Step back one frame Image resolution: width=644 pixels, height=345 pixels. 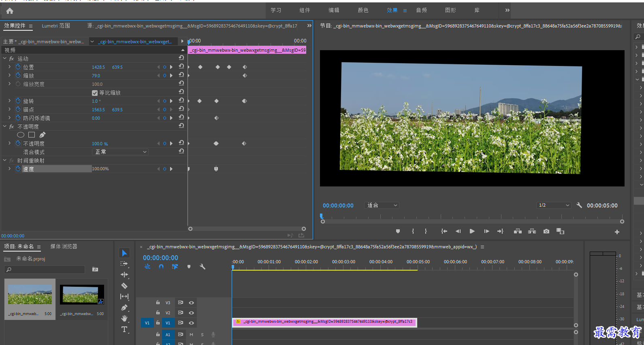tap(458, 231)
